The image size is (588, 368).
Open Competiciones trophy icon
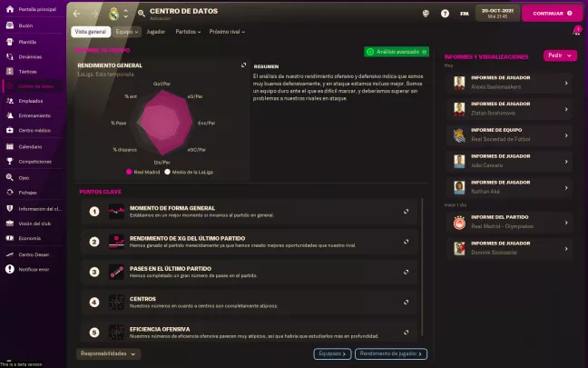pos(10,162)
